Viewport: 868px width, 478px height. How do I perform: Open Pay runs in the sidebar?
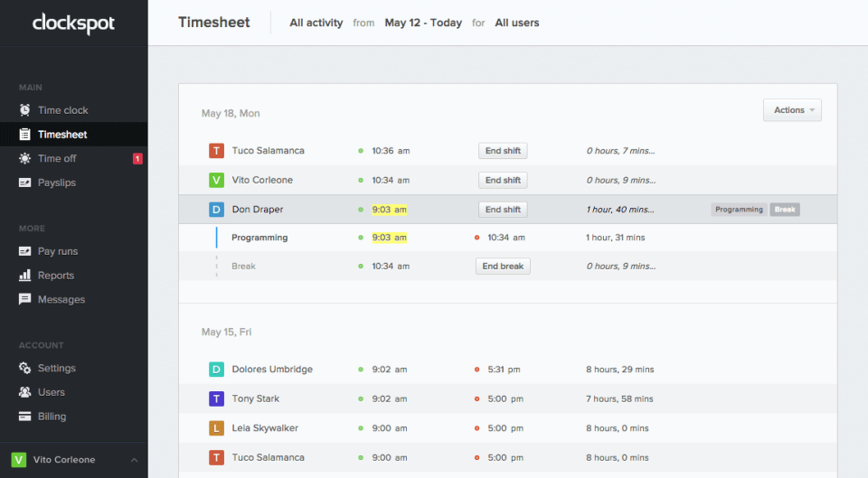tap(57, 251)
